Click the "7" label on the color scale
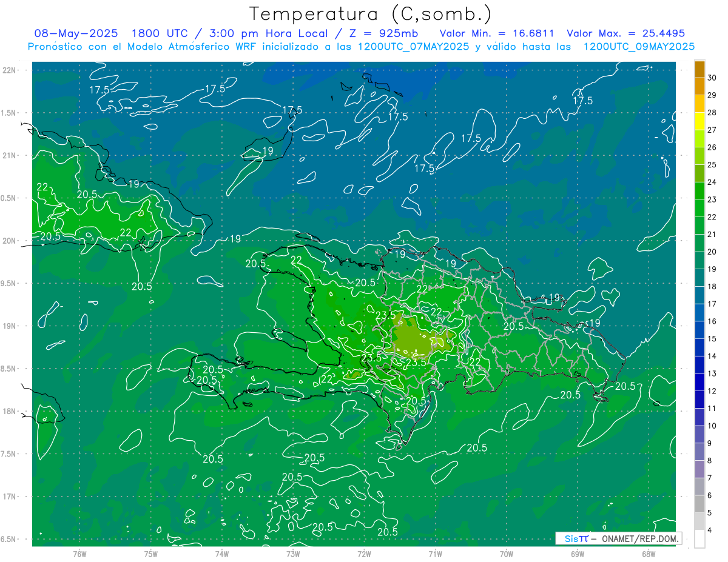 pos(710,478)
